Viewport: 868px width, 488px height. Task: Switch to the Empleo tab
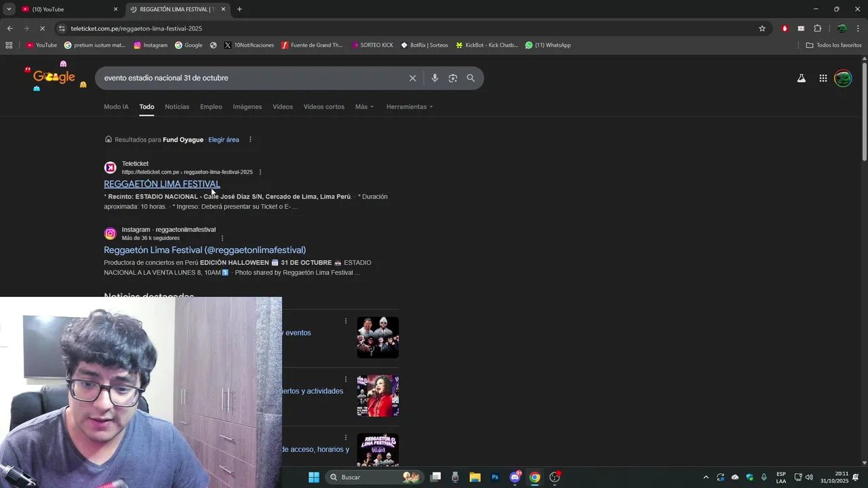click(x=211, y=106)
